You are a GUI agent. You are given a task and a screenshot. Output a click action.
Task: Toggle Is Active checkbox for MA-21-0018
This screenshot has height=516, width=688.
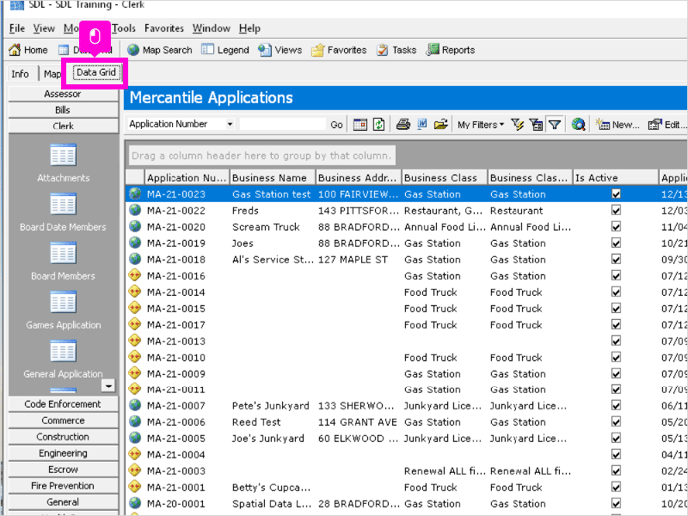tap(616, 259)
